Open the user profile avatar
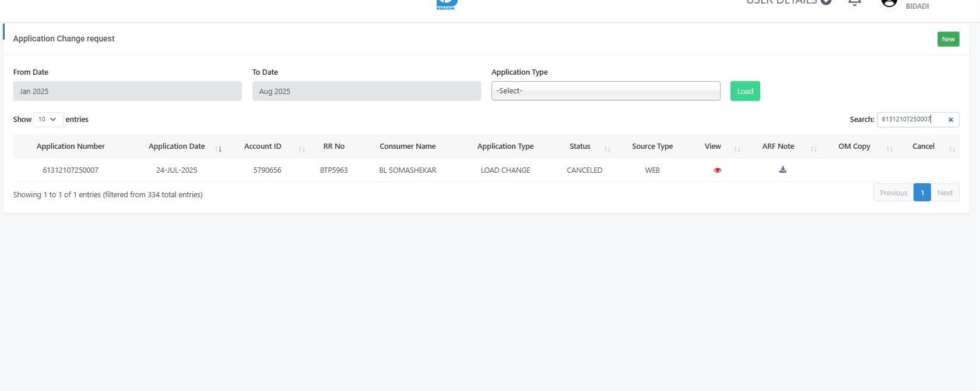 [888, 3]
